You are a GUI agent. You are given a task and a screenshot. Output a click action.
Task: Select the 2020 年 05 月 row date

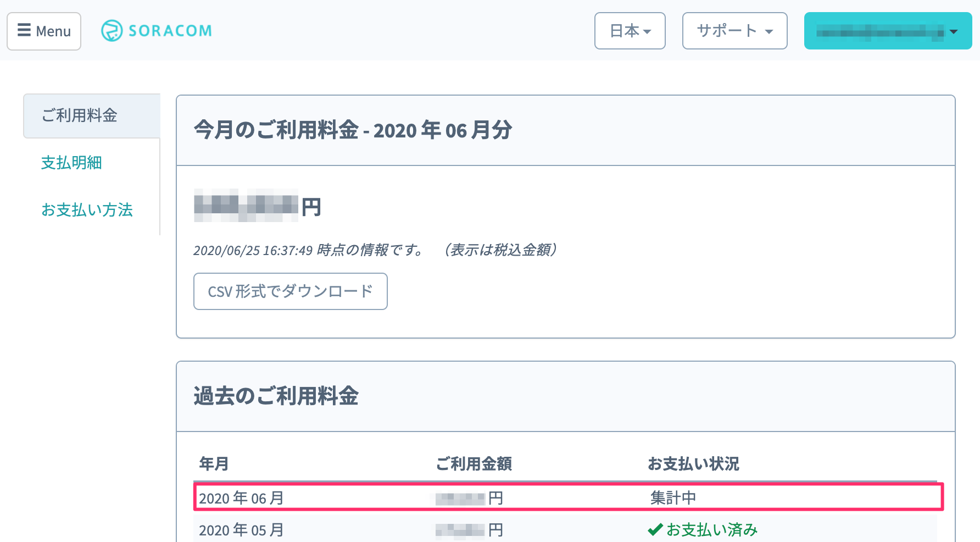click(241, 530)
